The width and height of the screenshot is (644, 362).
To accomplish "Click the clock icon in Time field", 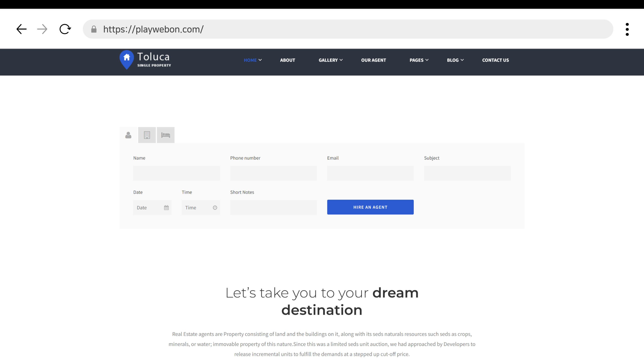I will click(x=215, y=208).
